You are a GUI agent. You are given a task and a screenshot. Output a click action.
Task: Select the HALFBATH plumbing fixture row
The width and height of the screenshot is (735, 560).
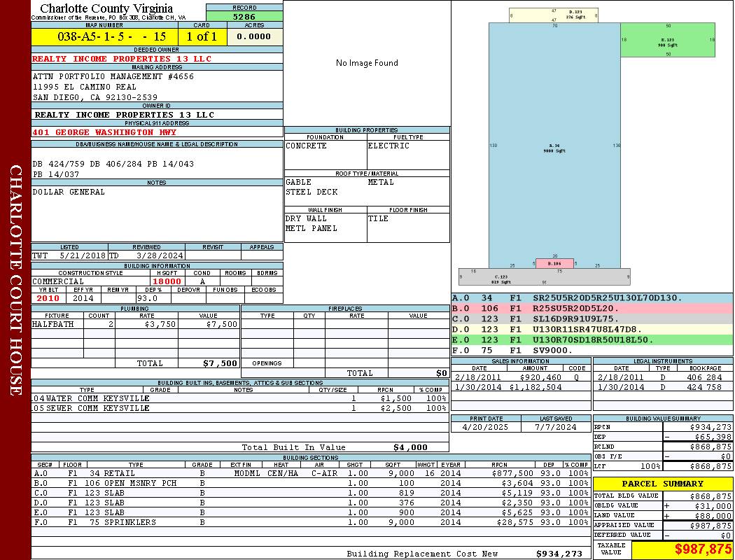(x=135, y=324)
